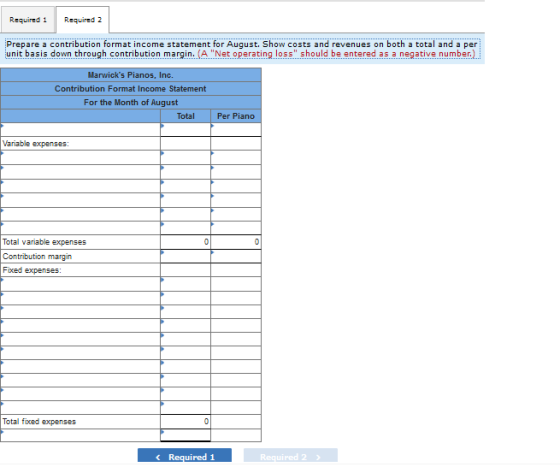Click the Total column header
Image resolution: width=560 pixels, height=467 pixels.
[x=185, y=116]
